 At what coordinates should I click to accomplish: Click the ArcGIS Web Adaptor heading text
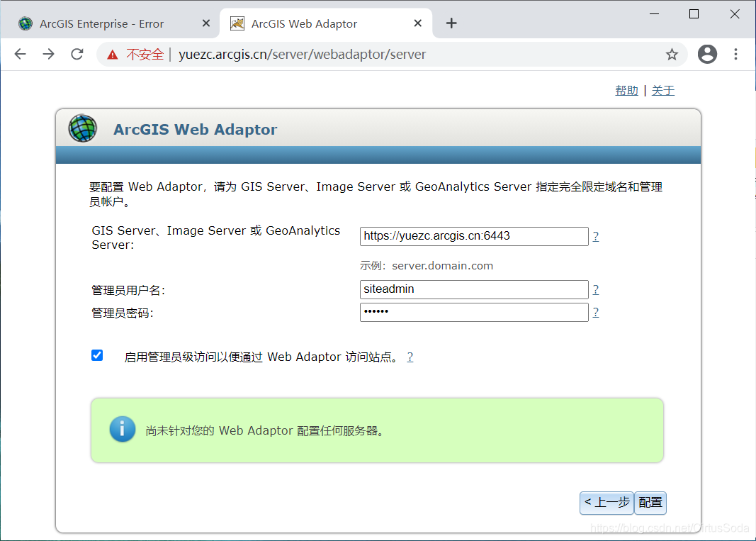196,129
